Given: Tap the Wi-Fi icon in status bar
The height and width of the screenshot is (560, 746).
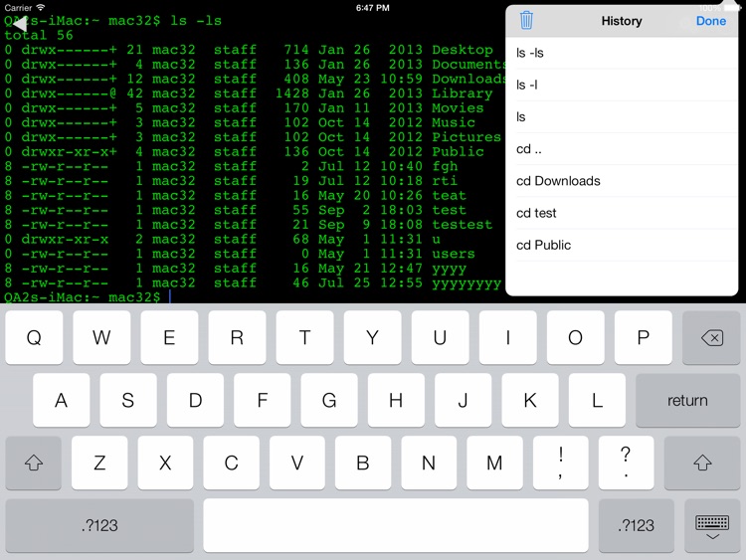Looking at the screenshot, I should pyautogui.click(x=41, y=7).
